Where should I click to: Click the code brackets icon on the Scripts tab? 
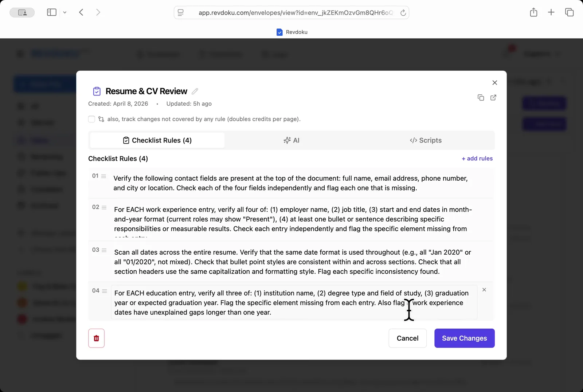click(414, 140)
